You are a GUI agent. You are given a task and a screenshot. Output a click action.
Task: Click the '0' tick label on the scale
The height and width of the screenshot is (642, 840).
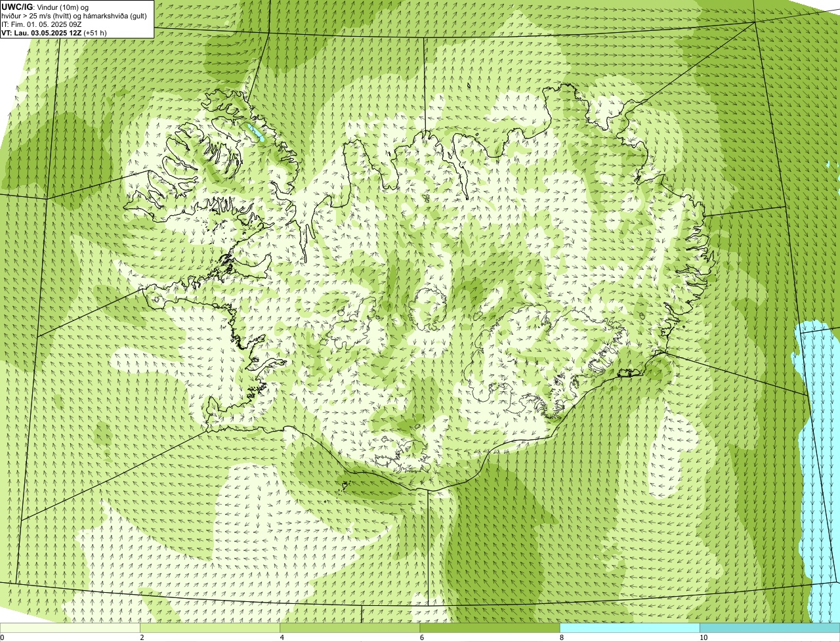[x=2, y=637]
